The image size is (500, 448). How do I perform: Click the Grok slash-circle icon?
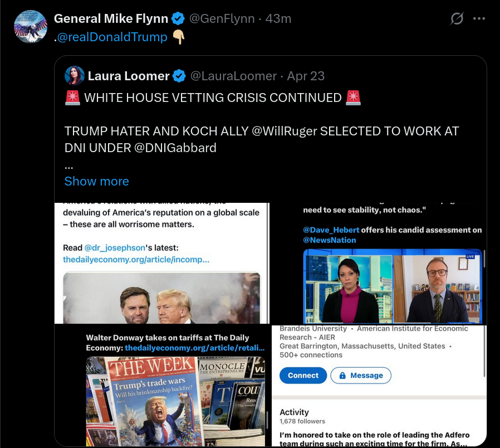click(457, 18)
